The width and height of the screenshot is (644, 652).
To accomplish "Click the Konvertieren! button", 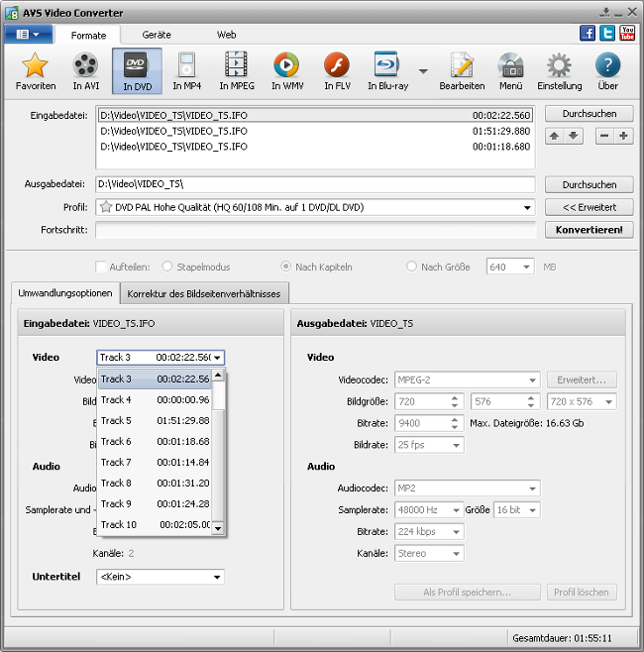I will (x=590, y=230).
